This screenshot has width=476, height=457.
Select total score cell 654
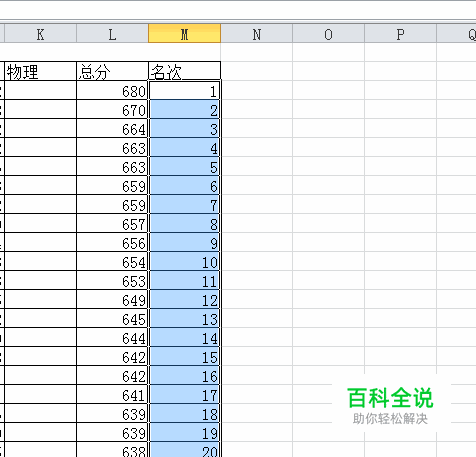coord(112,261)
